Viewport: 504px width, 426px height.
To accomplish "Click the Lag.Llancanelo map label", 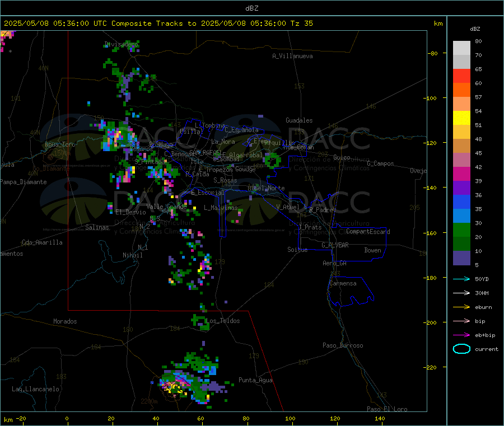I will 35,389.
